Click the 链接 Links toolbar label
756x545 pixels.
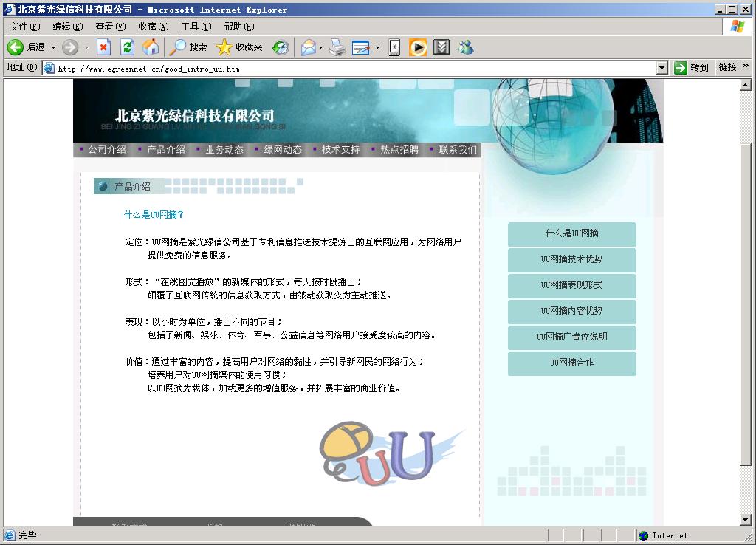click(x=727, y=67)
